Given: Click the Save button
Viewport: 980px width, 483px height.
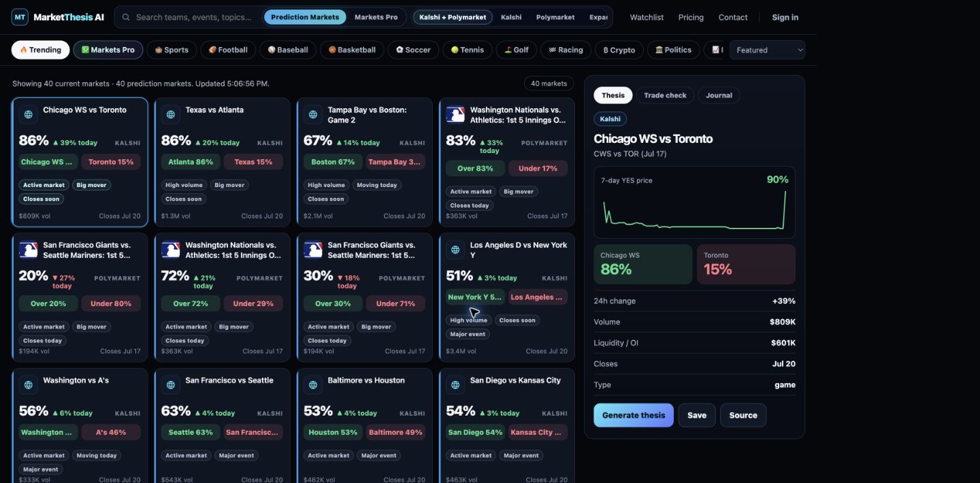Looking at the screenshot, I should pos(697,415).
